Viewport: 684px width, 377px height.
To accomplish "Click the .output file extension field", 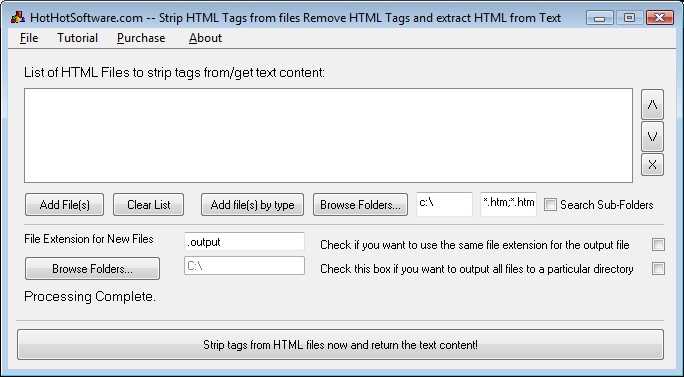I will tap(244, 242).
